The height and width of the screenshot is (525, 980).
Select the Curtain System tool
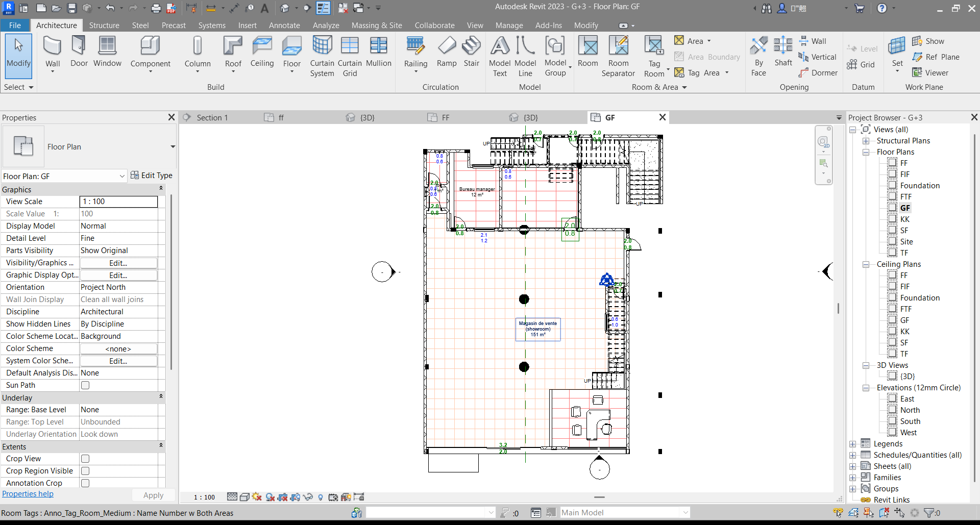coord(322,57)
